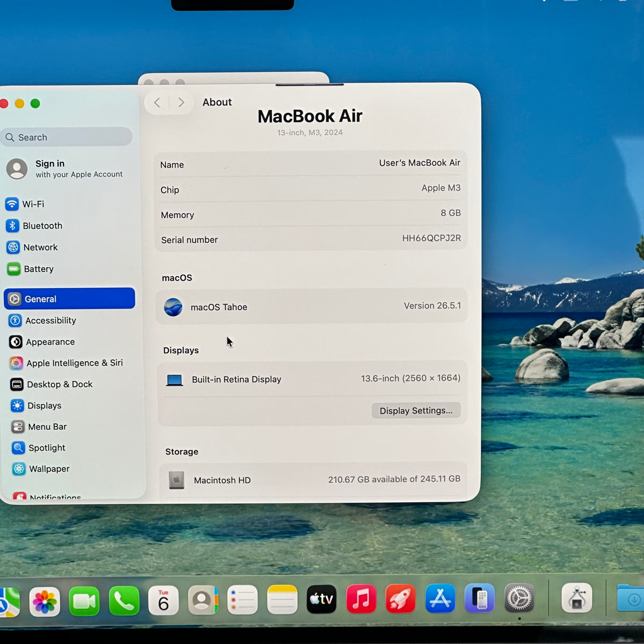Screen dimensions: 644x644
Task: Open the Battery settings pane
Action: click(31, 269)
